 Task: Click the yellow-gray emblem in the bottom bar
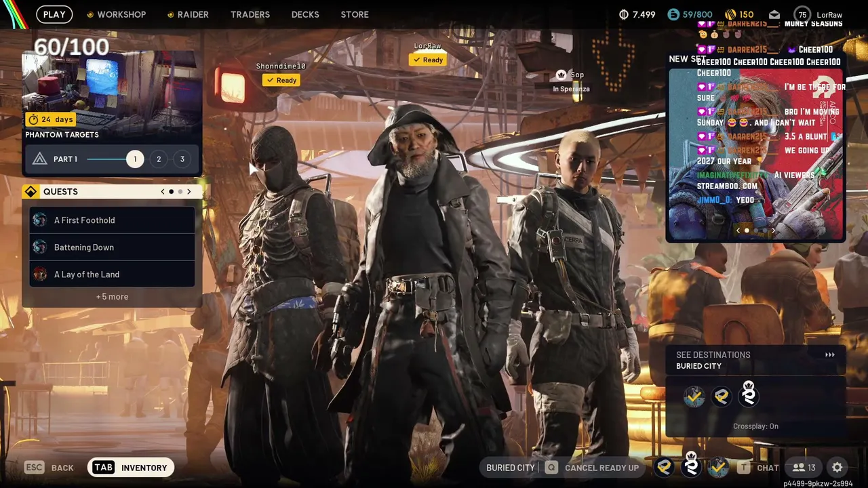(665, 467)
